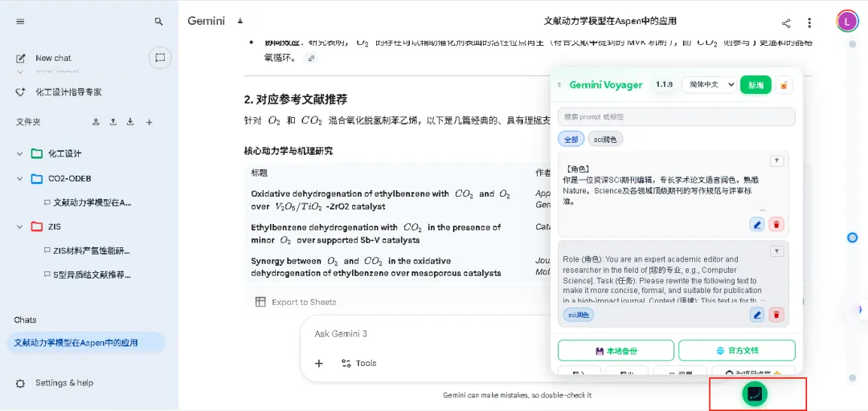
Task: Collapse the CO2-ODEB folder chevron
Action: (x=20, y=179)
